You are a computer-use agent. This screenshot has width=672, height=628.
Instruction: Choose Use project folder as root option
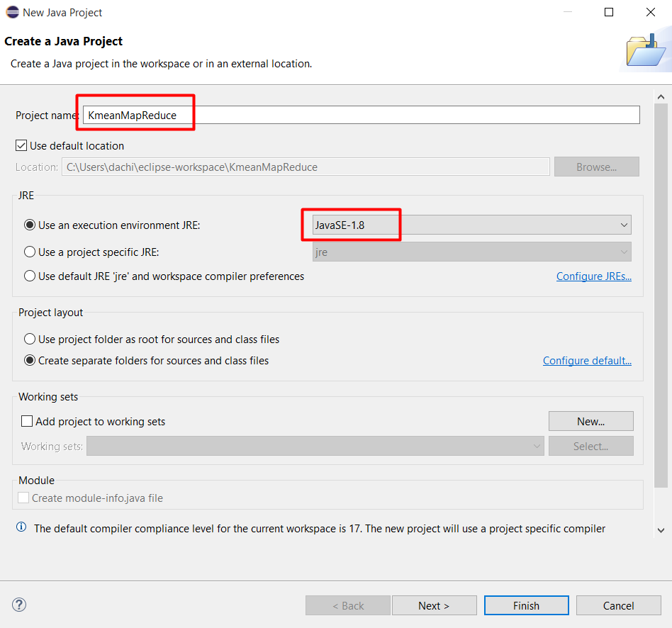(30, 339)
